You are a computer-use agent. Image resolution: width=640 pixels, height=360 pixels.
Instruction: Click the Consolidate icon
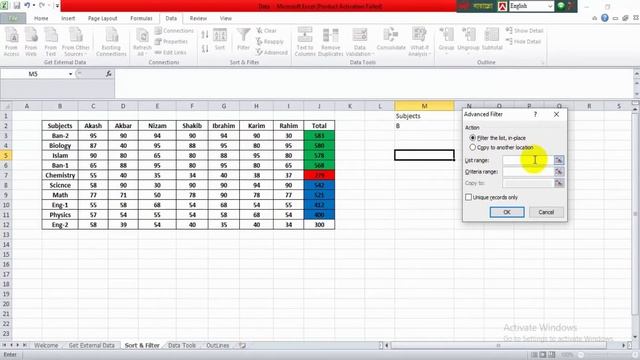coord(391,40)
